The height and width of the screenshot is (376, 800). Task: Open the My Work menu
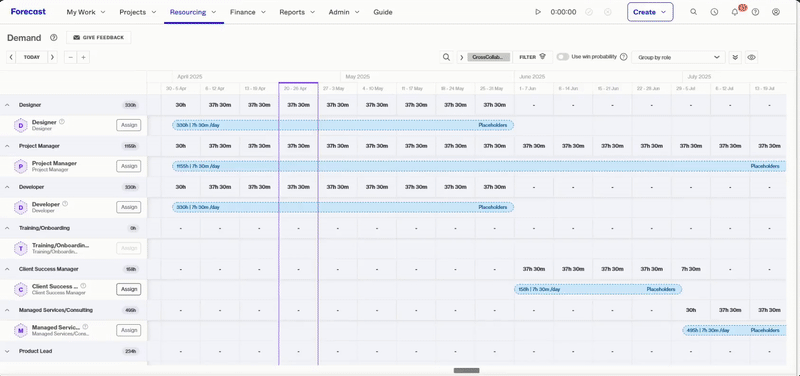pos(86,12)
